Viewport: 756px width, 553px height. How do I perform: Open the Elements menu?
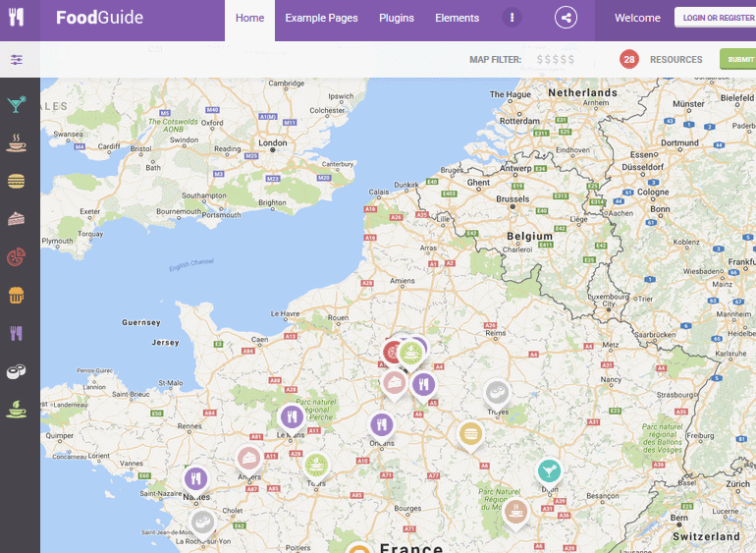458,18
